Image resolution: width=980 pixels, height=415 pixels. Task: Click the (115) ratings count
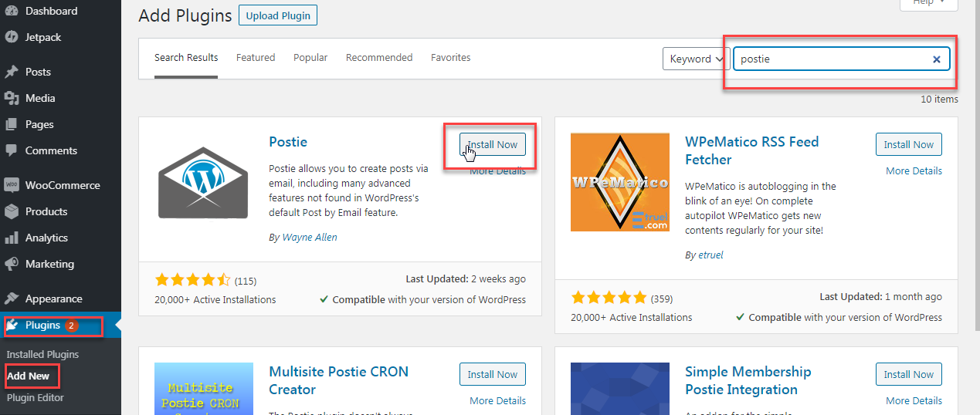tap(246, 281)
